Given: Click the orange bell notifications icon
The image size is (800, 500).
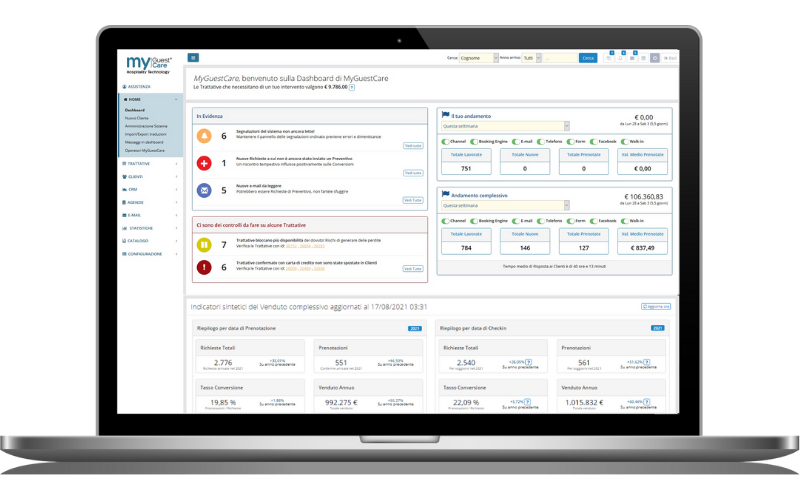Looking at the screenshot, I should tap(204, 136).
